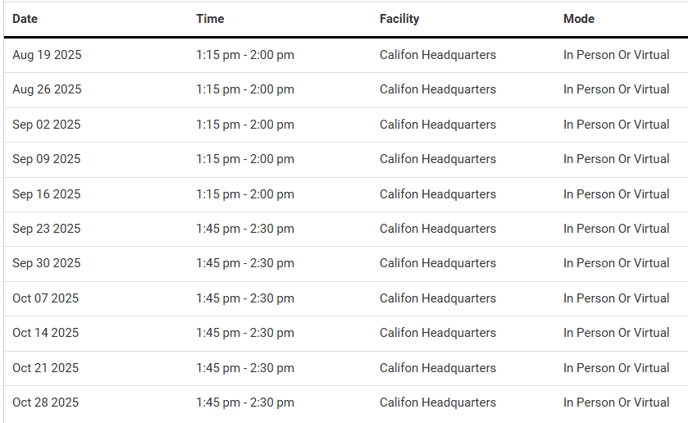Image resolution: width=688 pixels, height=423 pixels.
Task: Click In Person Or Virtual for Sep 23
Action: [x=616, y=229]
